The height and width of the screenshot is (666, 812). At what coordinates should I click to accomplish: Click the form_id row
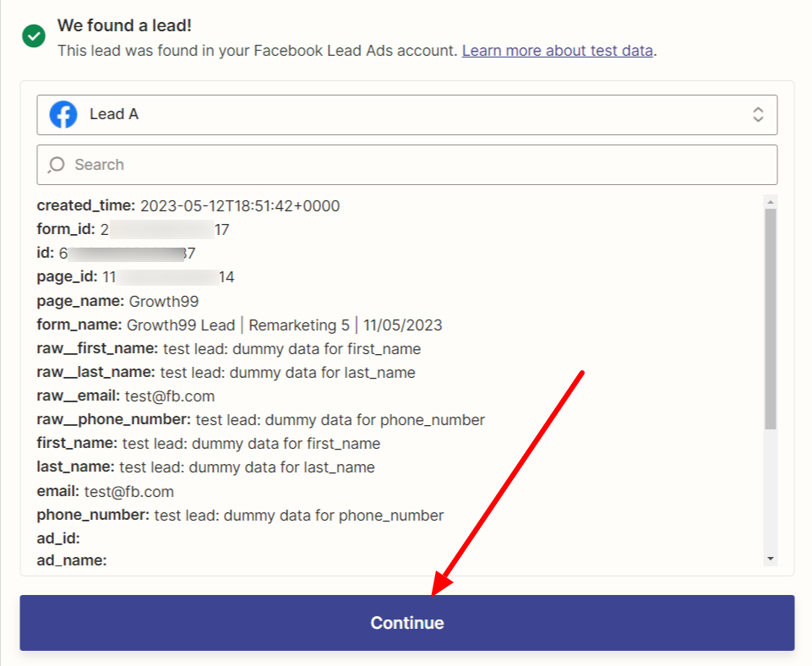click(x=134, y=229)
